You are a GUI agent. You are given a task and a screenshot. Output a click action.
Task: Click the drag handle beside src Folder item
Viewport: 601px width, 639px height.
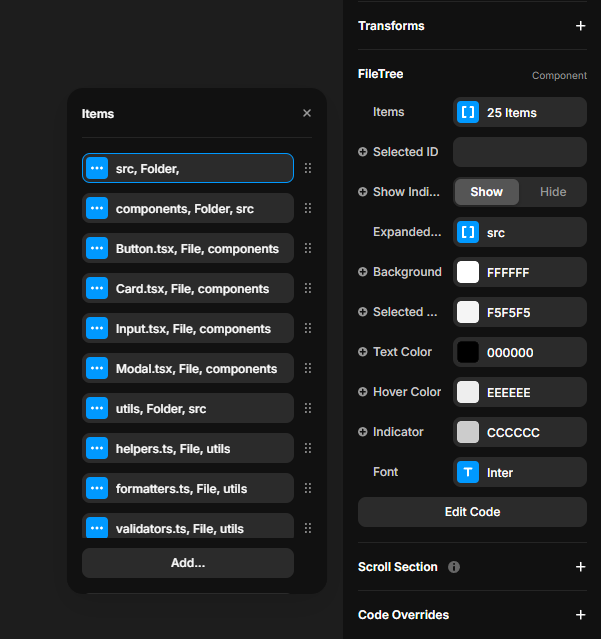(308, 169)
